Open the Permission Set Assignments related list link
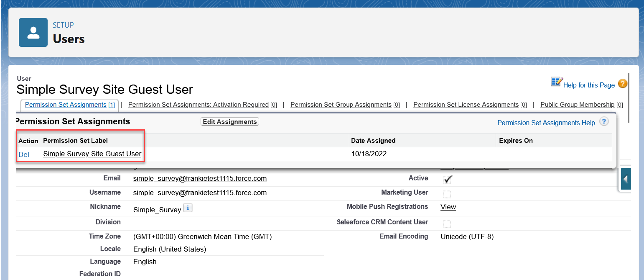644x280 pixels. coord(66,105)
